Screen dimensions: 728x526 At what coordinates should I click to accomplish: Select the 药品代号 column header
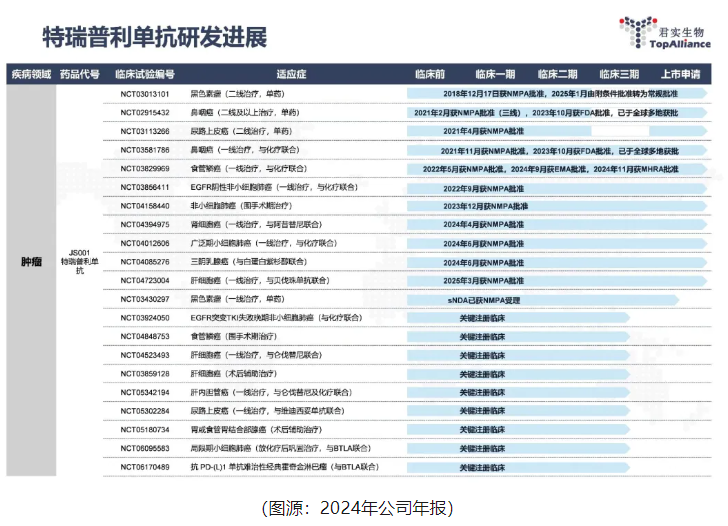click(79, 74)
